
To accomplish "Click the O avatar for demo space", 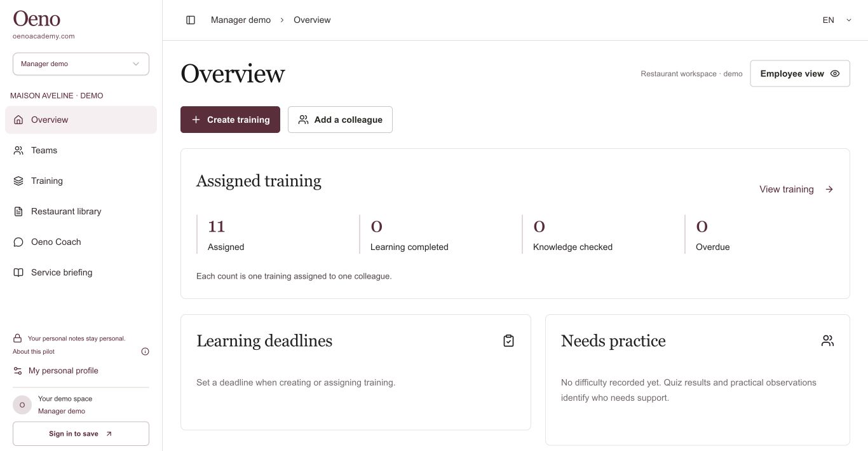I will (x=22, y=405).
